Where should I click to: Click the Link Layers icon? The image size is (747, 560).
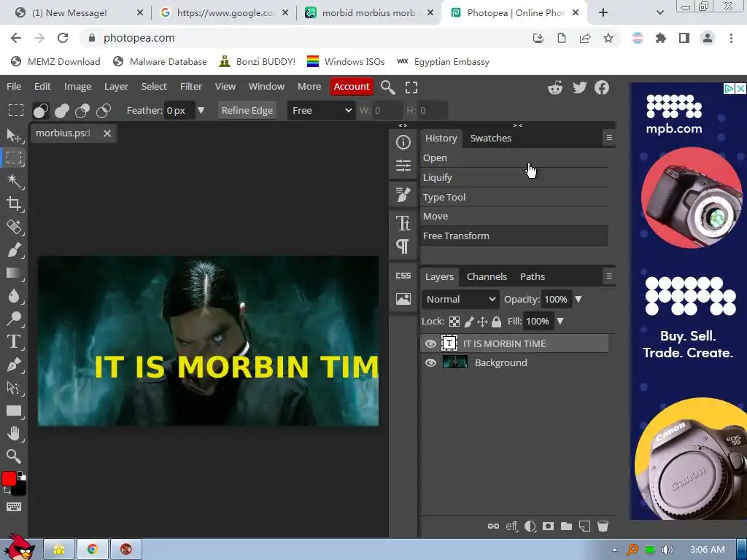coord(494,526)
